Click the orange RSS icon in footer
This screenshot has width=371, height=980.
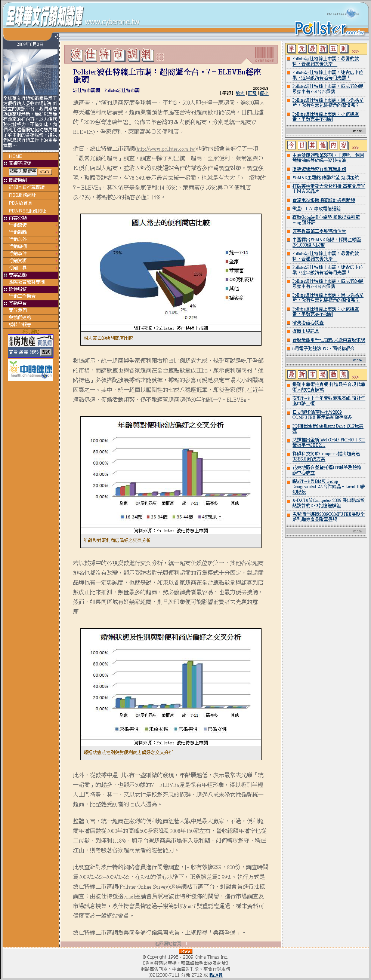(185, 951)
